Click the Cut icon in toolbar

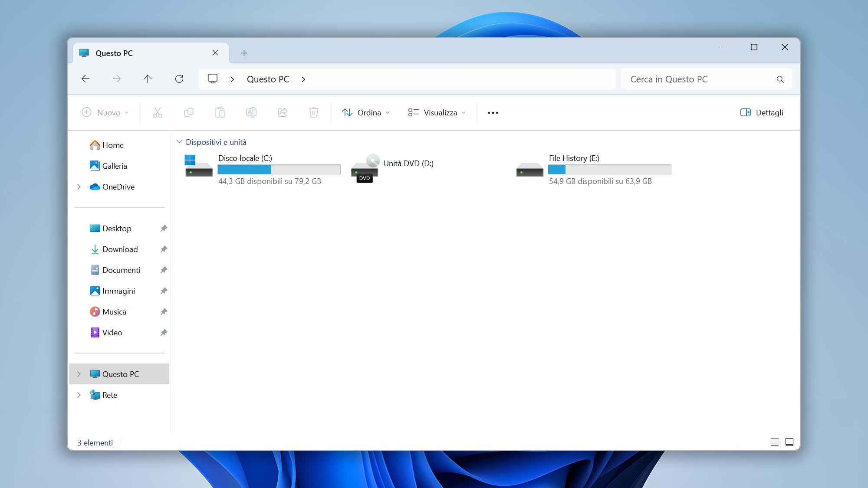(x=158, y=112)
